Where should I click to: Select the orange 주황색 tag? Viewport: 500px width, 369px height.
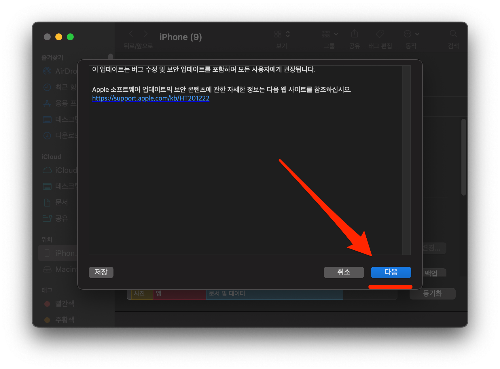(x=59, y=320)
